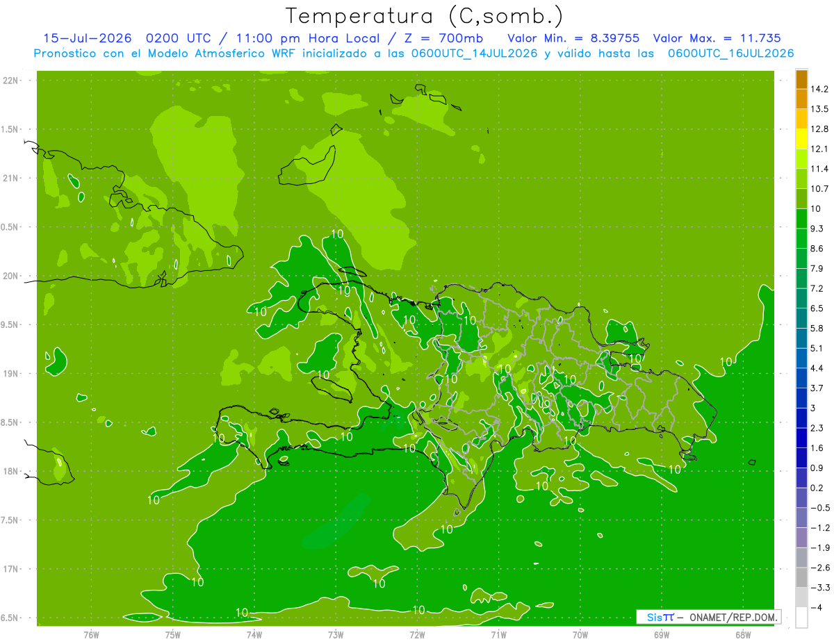834x644 pixels.
Task: Click the '-2.6' colorbar value
Action: pos(819,568)
